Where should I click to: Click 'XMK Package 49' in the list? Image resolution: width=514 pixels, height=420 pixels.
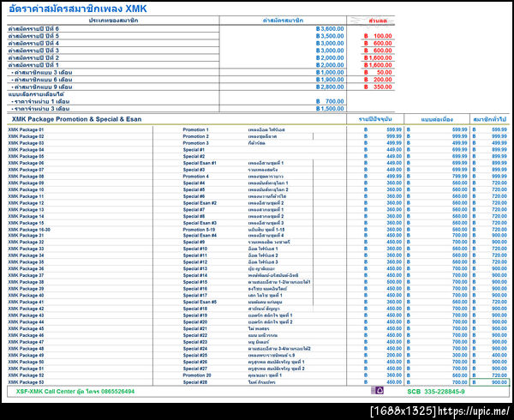[x=26, y=355]
